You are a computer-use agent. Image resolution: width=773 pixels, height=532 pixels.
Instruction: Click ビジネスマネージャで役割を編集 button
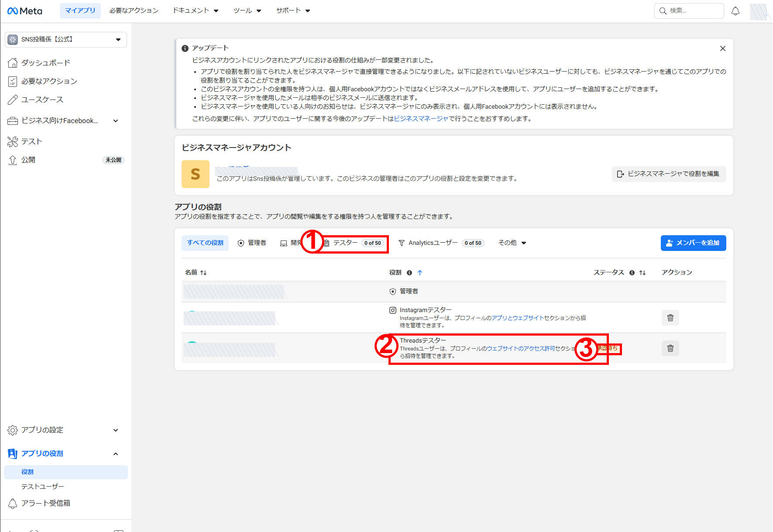click(669, 174)
